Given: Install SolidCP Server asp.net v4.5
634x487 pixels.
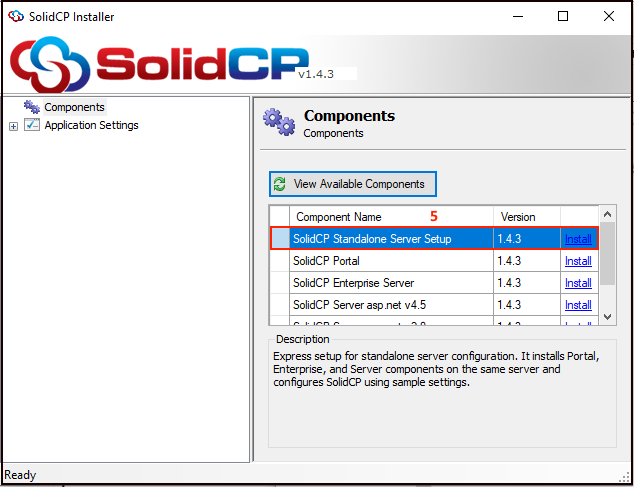Looking at the screenshot, I should click(578, 305).
